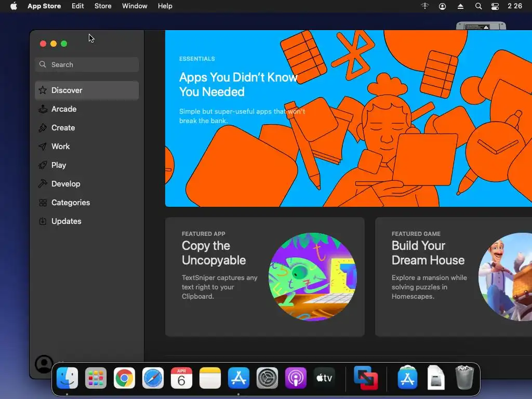Click the user account icon in menu bar

[443, 6]
